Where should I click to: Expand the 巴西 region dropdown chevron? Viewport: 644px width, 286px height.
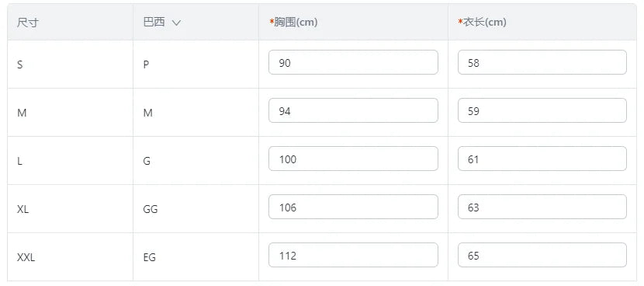(176, 23)
